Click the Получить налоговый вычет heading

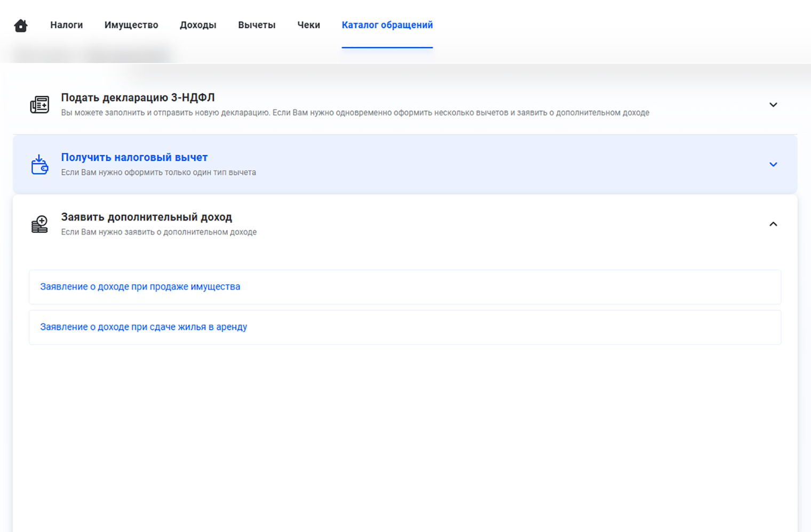tap(134, 157)
